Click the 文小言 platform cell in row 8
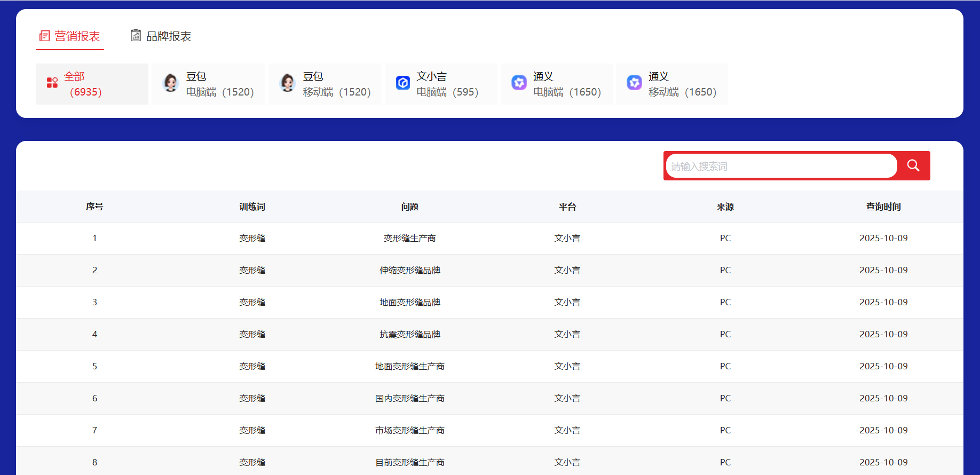The image size is (980, 475). (x=567, y=462)
